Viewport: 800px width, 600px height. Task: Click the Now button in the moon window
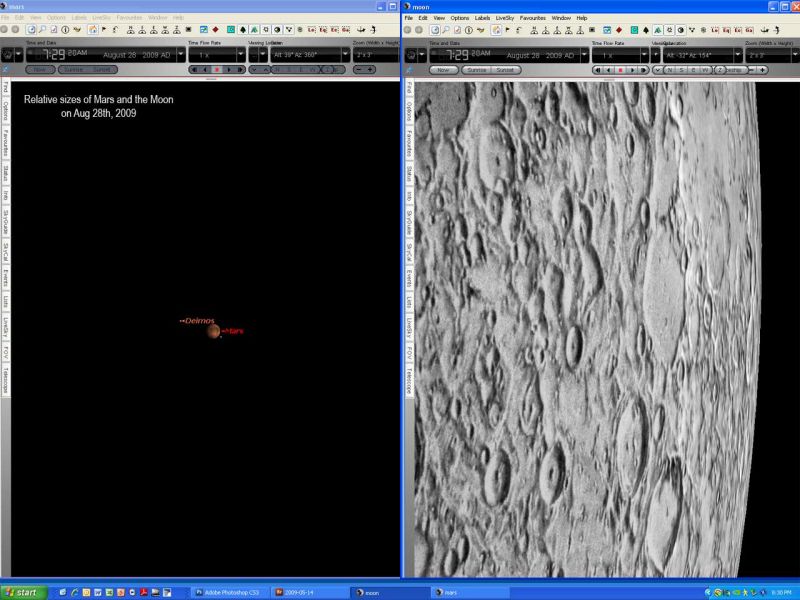443,70
